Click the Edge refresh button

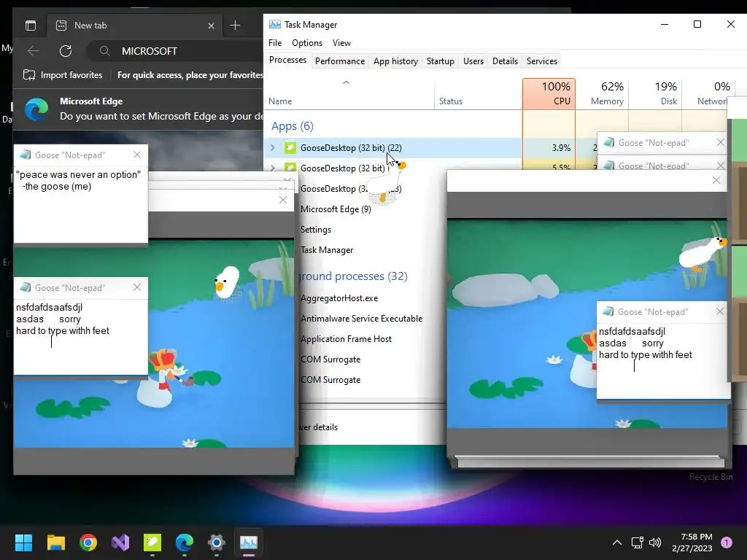pyautogui.click(x=66, y=51)
